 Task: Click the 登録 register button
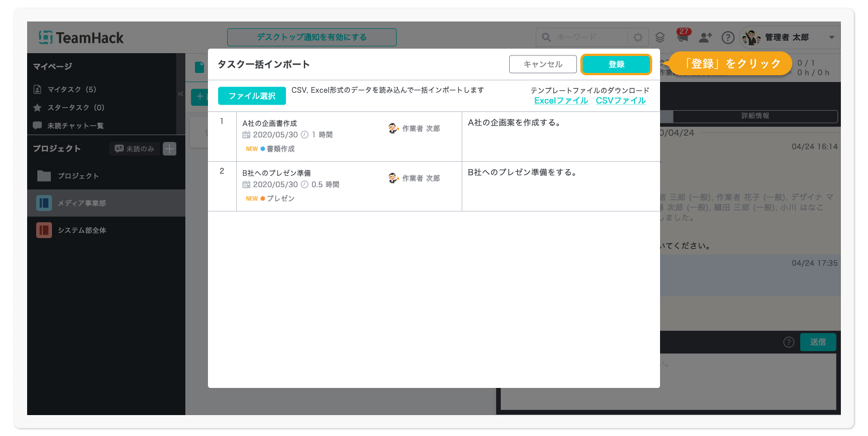616,64
